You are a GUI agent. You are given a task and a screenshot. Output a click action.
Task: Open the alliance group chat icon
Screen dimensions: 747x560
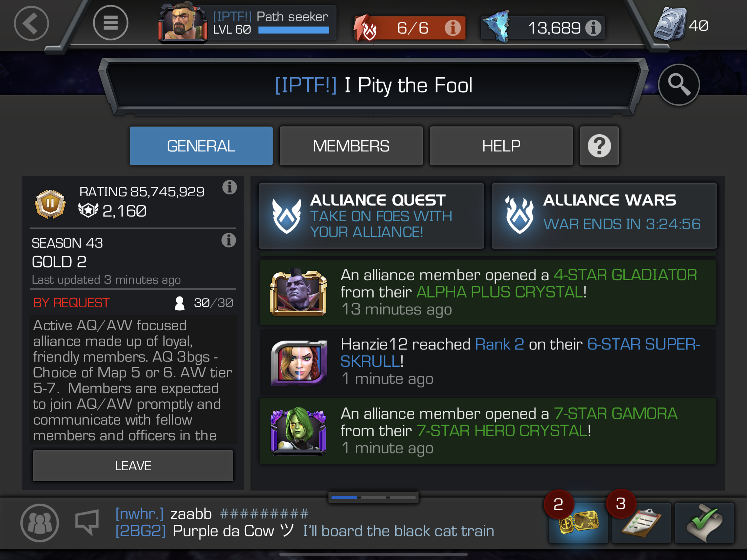point(40,523)
